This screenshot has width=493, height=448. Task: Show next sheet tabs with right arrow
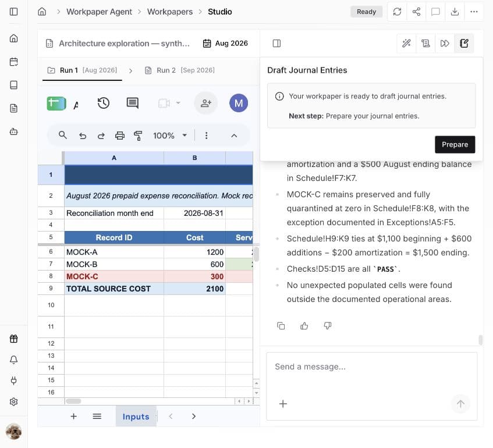pyautogui.click(x=194, y=417)
